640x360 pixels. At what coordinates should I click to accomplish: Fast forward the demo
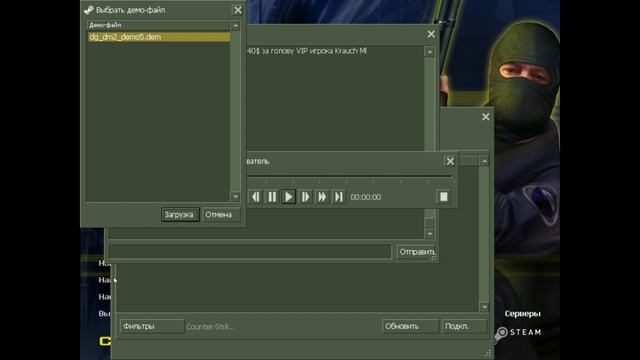click(x=322, y=197)
